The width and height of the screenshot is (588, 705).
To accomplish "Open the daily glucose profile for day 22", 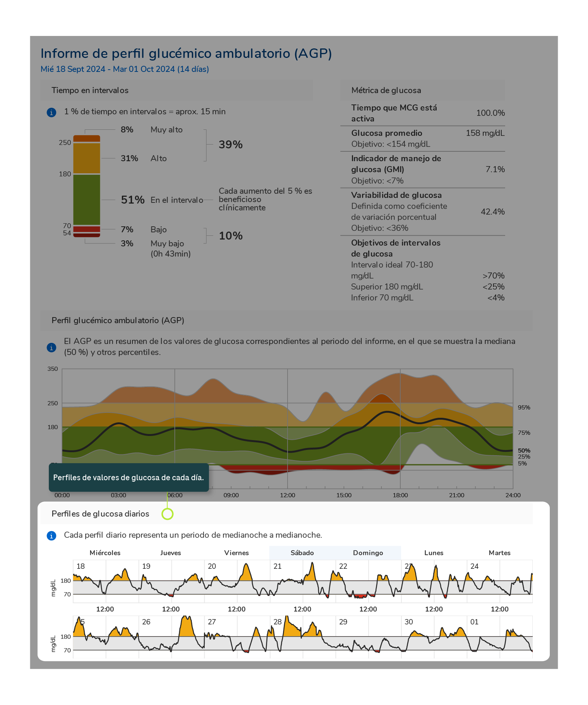I will [369, 581].
